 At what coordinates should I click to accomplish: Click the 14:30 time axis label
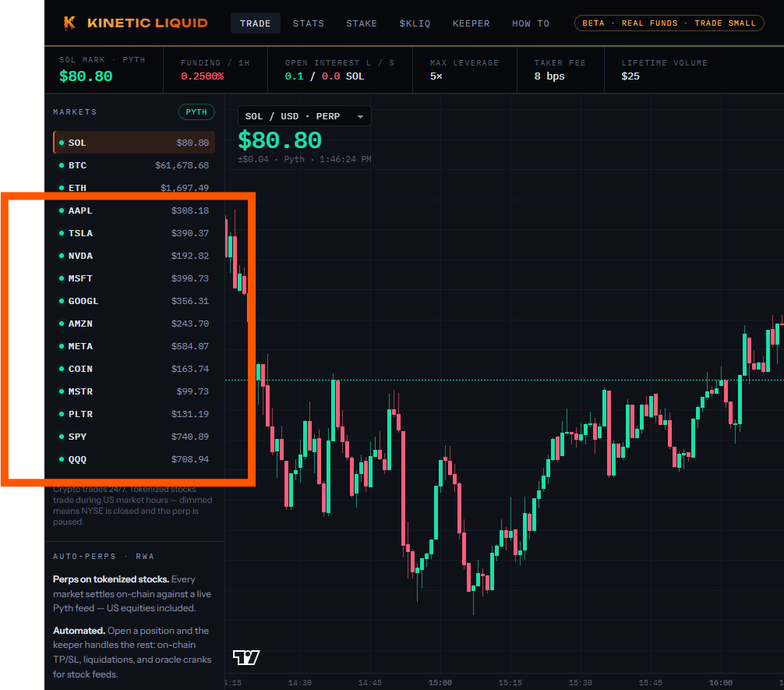(300, 682)
